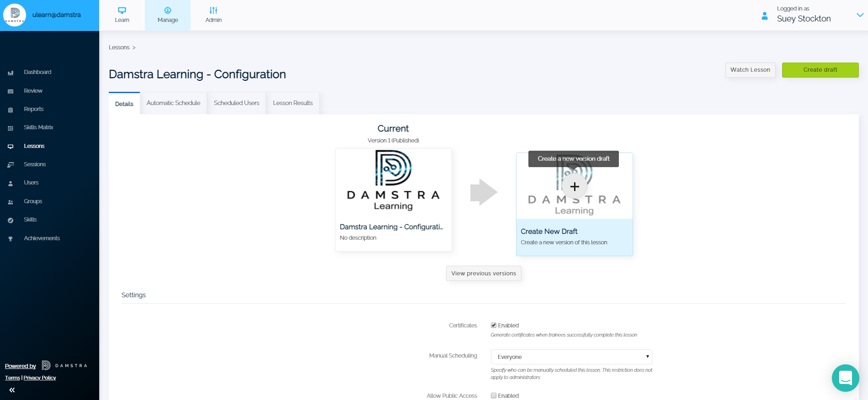Click the Powered by link text
Viewport: 868px width, 400px height.
tap(21, 366)
